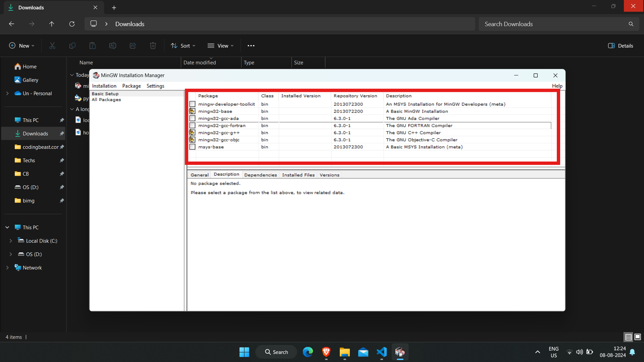
Task: Mark checkbox for msys-base package
Action: 192,147
